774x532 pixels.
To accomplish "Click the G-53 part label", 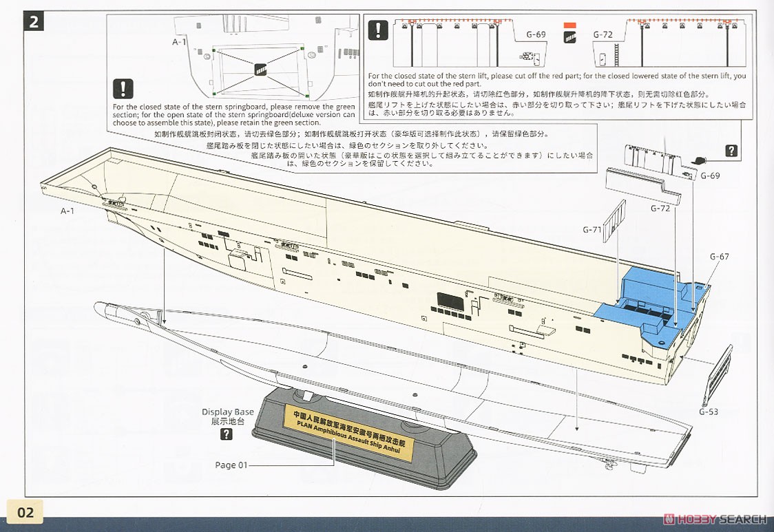I will point(709,412).
